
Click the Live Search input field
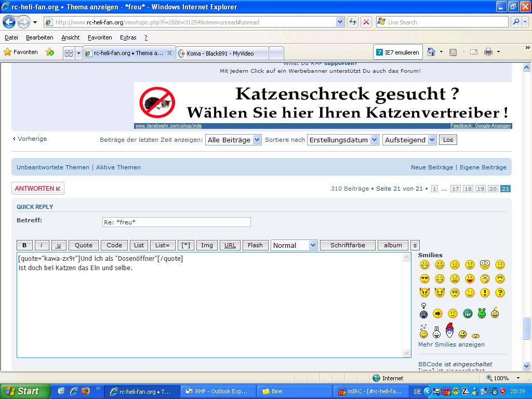443,22
